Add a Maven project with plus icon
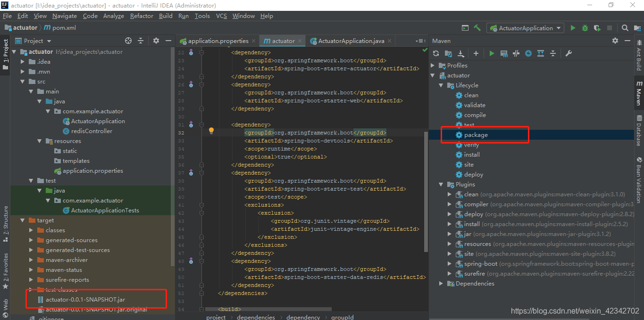This screenshot has width=644, height=320. coord(476,53)
